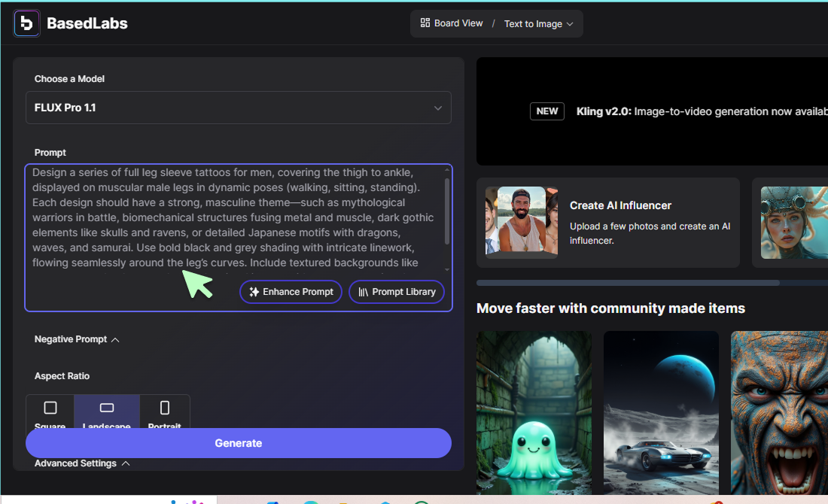Select the Square aspect ratio
Screen dimensions: 828x504
50,413
